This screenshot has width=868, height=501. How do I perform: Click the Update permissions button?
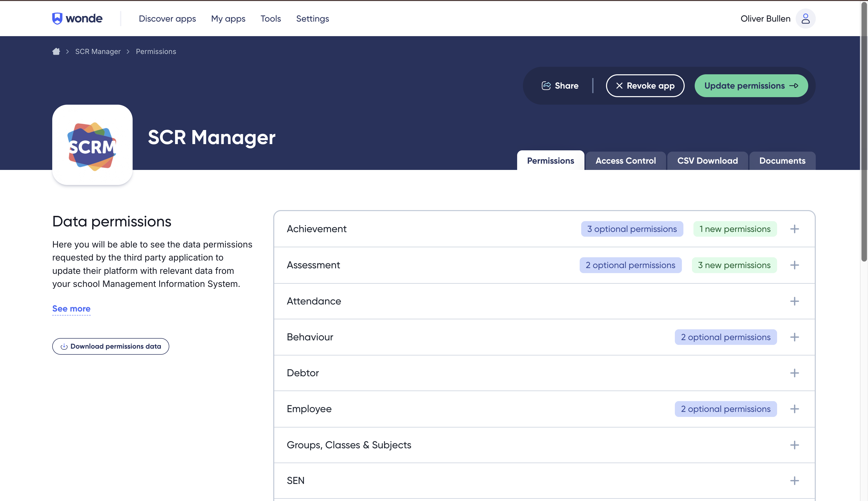coord(751,86)
